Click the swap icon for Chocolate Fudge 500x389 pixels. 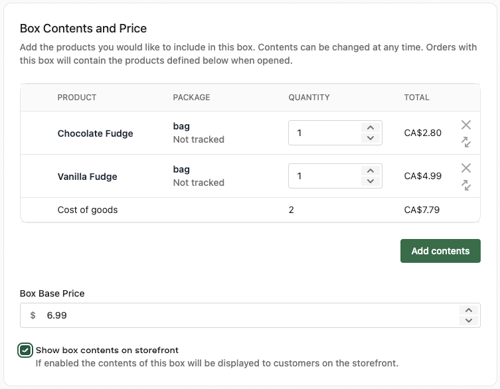click(466, 142)
